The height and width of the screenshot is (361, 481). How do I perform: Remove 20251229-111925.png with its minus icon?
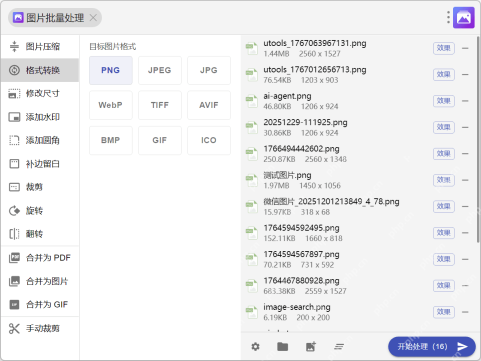(x=465, y=127)
